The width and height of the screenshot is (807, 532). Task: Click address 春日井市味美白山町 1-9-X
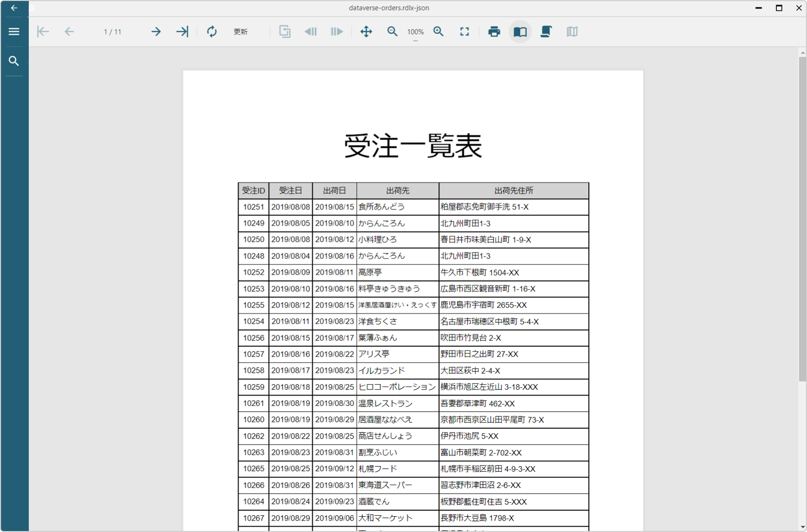(x=514, y=240)
